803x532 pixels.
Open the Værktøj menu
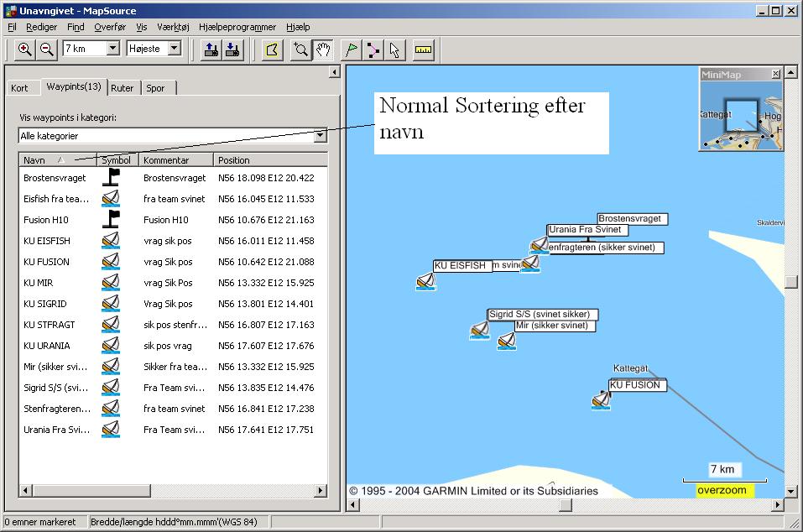point(173,27)
